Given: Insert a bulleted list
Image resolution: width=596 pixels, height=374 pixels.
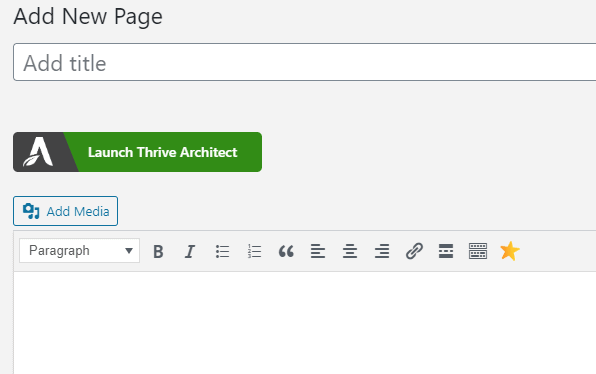Looking at the screenshot, I should coord(222,251).
